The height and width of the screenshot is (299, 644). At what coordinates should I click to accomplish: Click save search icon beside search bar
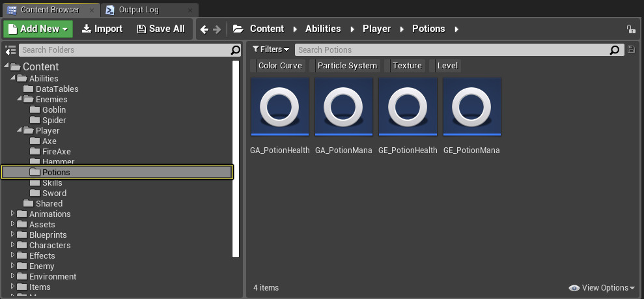[x=631, y=50]
